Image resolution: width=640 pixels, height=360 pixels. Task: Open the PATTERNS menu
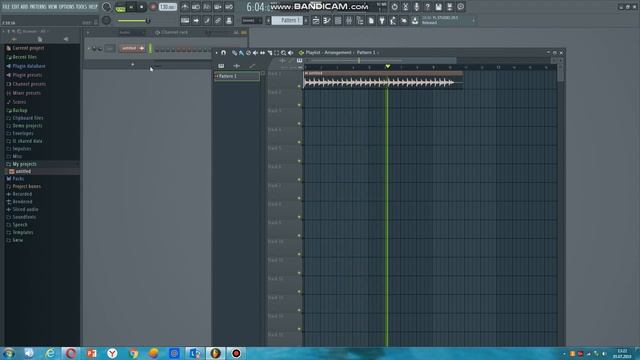pyautogui.click(x=38, y=7)
